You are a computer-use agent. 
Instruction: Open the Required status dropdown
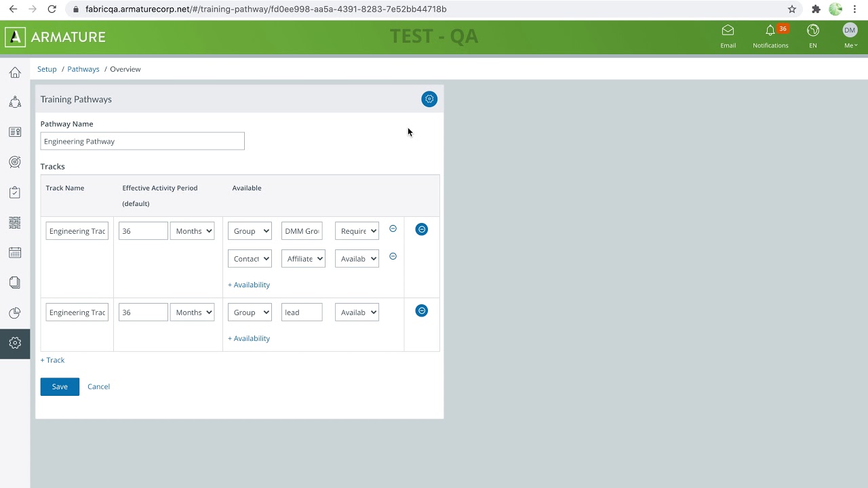click(357, 231)
